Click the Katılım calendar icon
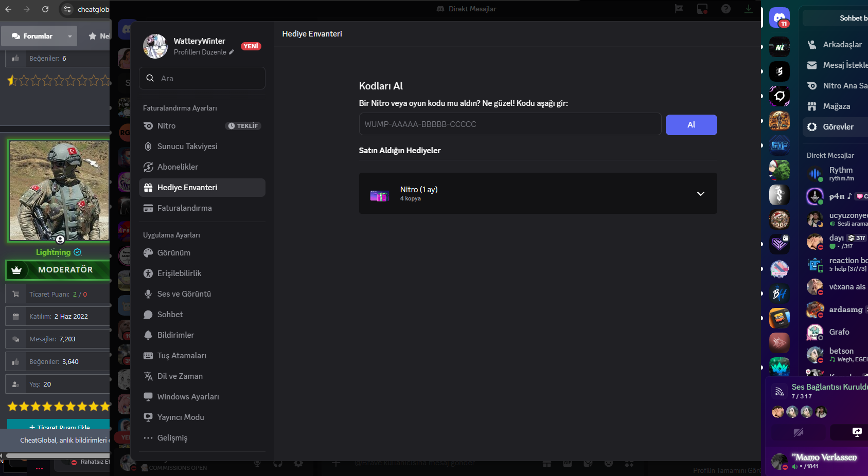Image resolution: width=868 pixels, height=476 pixels. tap(16, 317)
